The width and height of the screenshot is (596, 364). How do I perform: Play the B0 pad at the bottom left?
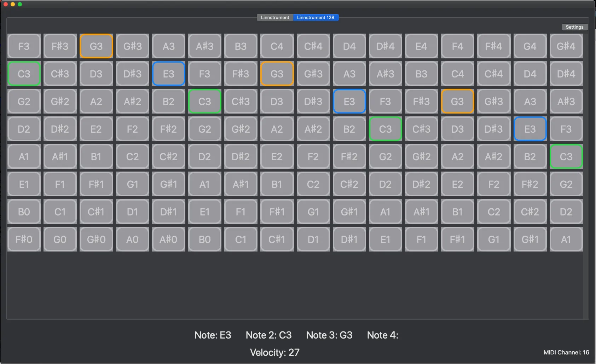click(24, 212)
